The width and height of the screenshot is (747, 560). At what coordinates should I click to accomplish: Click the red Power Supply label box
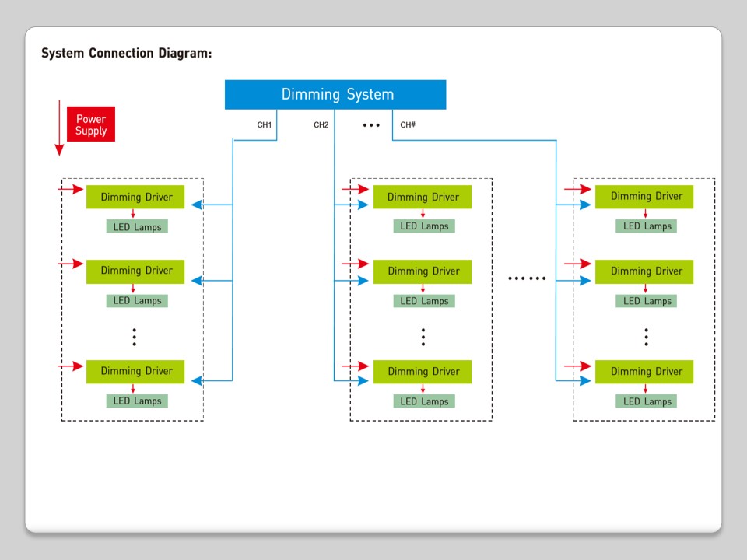click(91, 124)
